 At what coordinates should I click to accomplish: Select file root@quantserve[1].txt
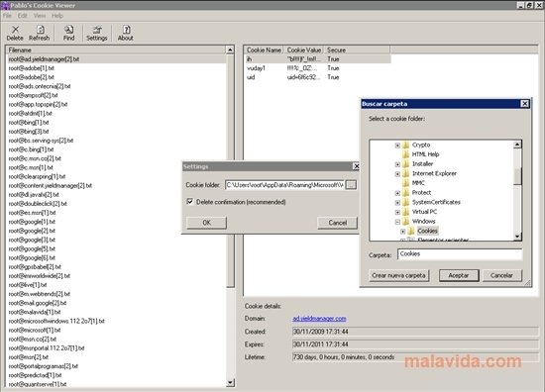click(x=38, y=384)
